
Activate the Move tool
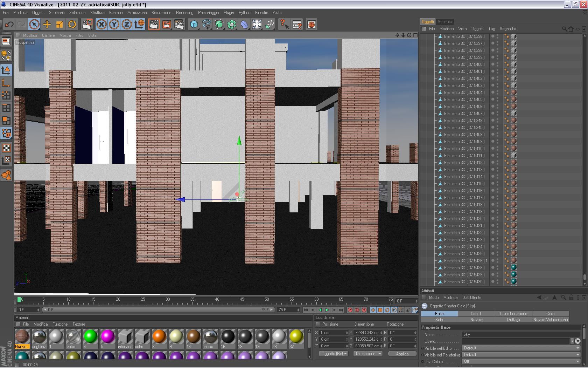(47, 25)
